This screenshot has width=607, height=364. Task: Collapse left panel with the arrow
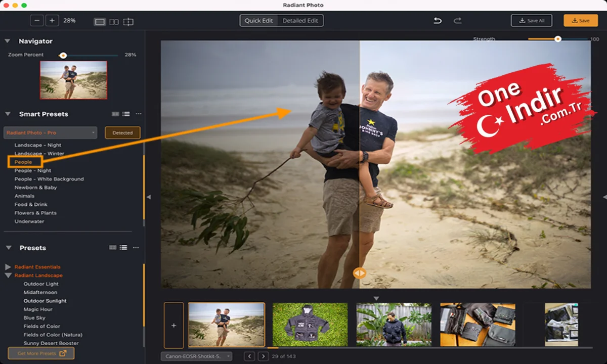pyautogui.click(x=148, y=197)
